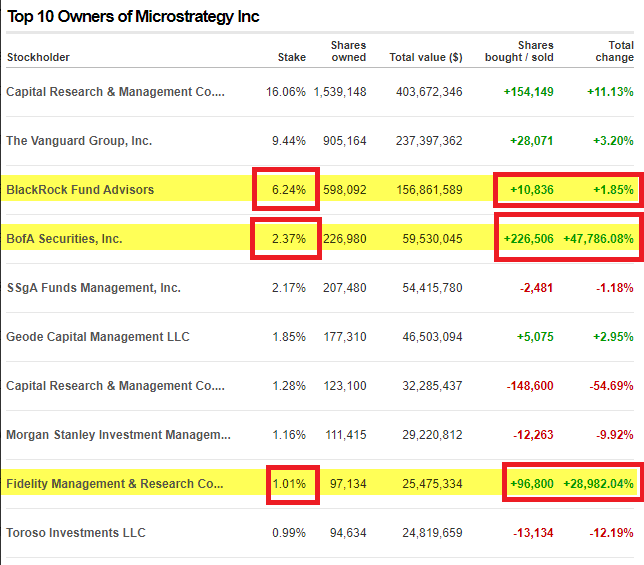This screenshot has width=644, height=565.
Task: Select total value 29,220,812
Action: pyautogui.click(x=432, y=434)
